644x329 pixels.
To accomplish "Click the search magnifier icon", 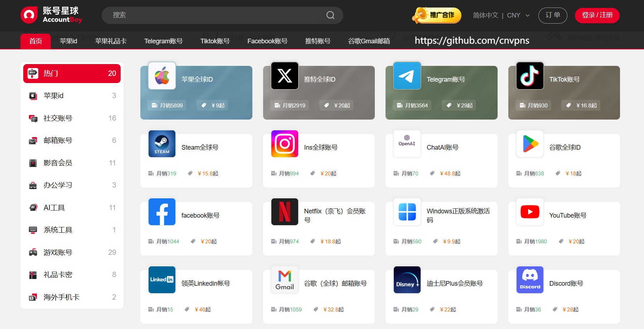I will coord(330,15).
